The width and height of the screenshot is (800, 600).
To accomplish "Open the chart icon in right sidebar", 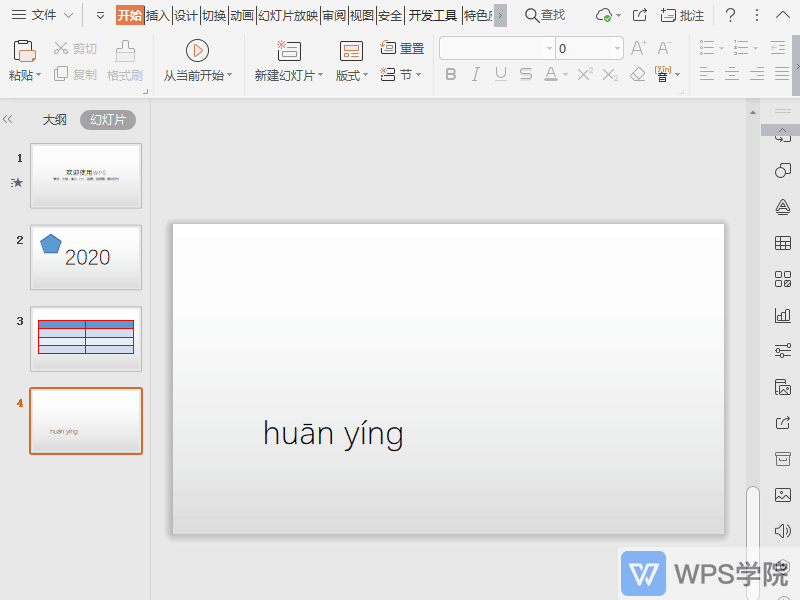I will 783,315.
